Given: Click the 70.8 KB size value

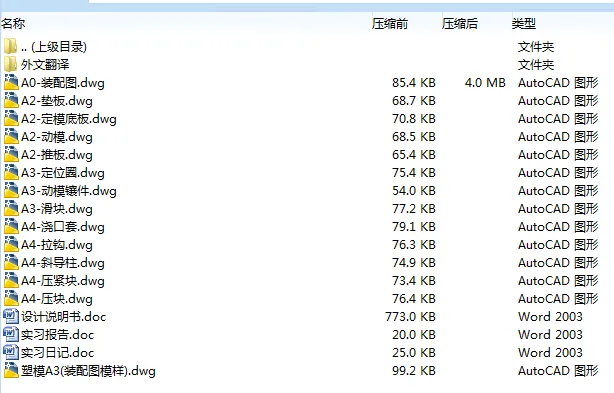Looking at the screenshot, I should [414, 119].
